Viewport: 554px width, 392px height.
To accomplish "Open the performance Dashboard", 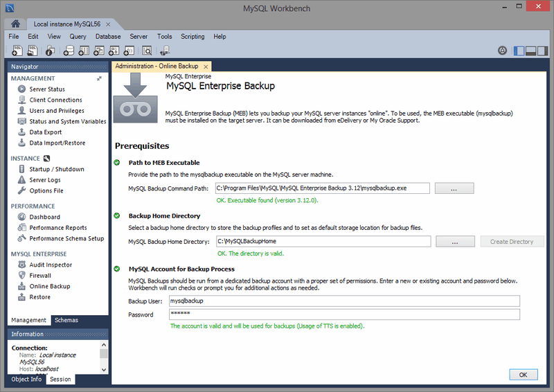I will click(x=44, y=217).
